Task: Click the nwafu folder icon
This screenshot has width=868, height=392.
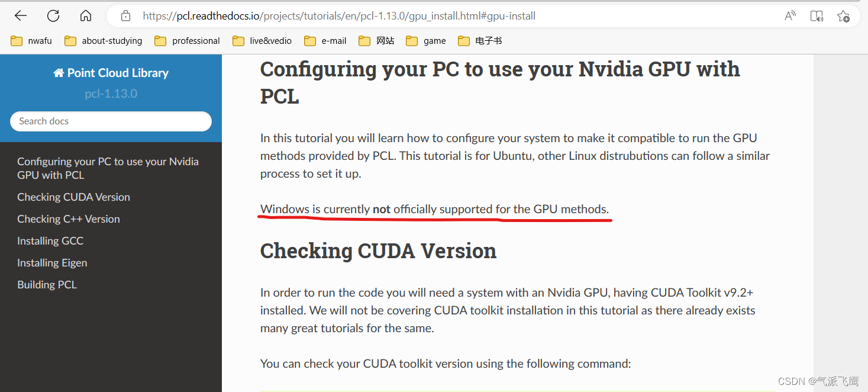Action: (x=17, y=40)
